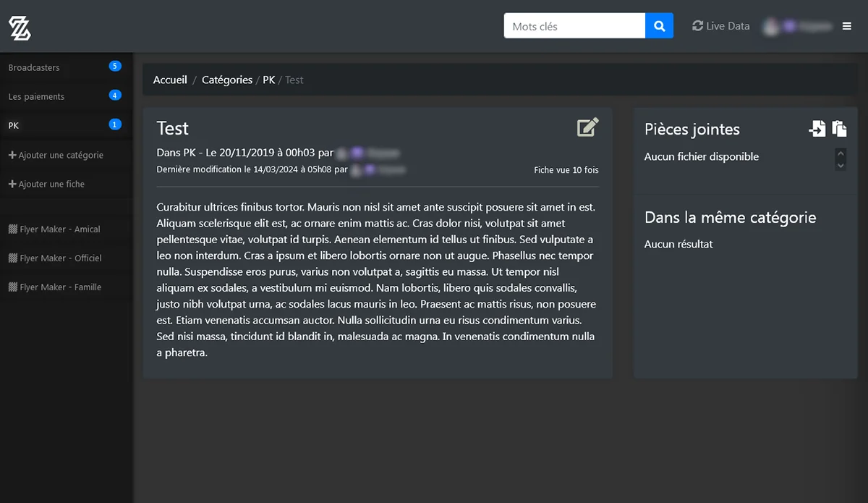Click Catégories in the breadcrumb
This screenshot has height=503, width=868.
click(227, 80)
